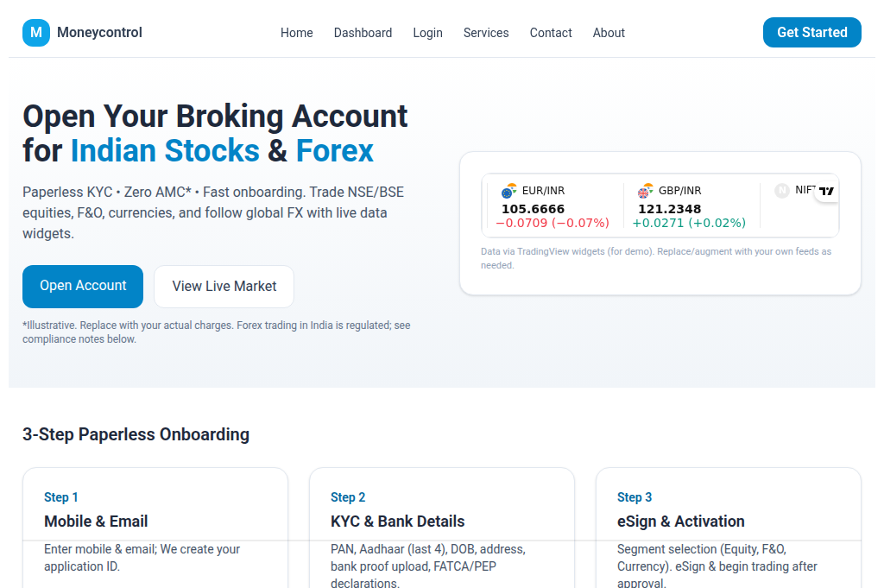Select Services from the navigation

click(x=485, y=33)
